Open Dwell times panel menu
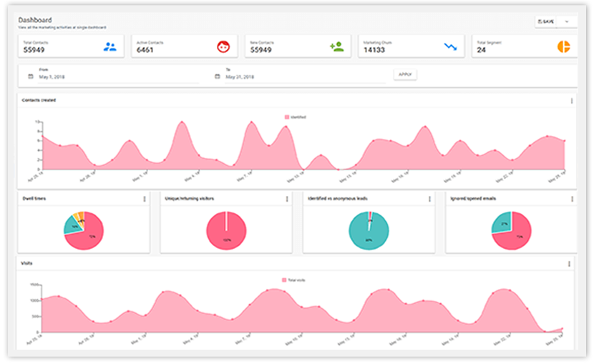Viewport: 594px width, 364px height. [145, 199]
